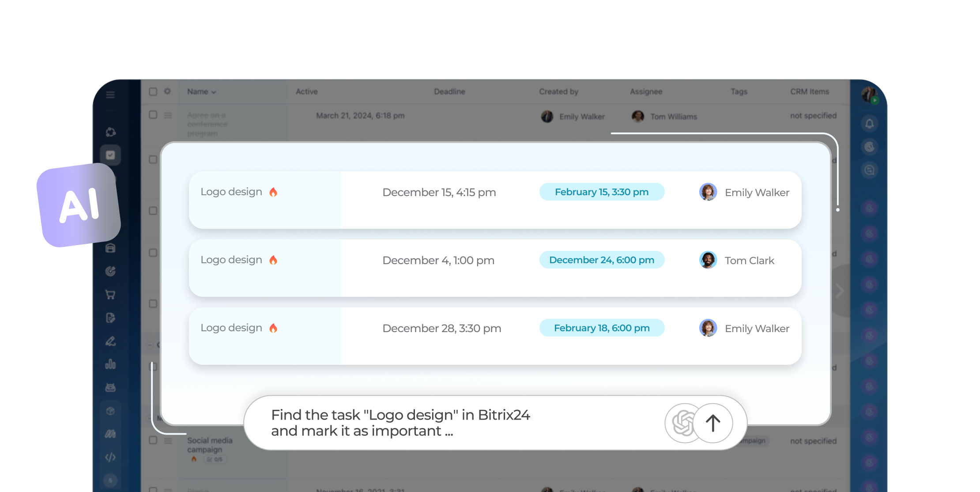Image resolution: width=980 pixels, height=492 pixels.
Task: Open the list settings gear icon
Action: (x=167, y=91)
